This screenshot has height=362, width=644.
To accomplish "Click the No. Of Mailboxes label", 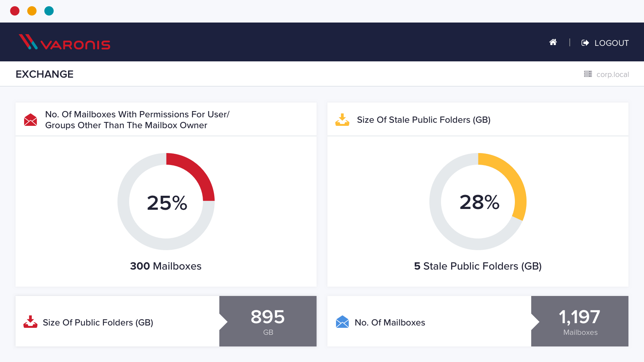I will pyautogui.click(x=390, y=322).
